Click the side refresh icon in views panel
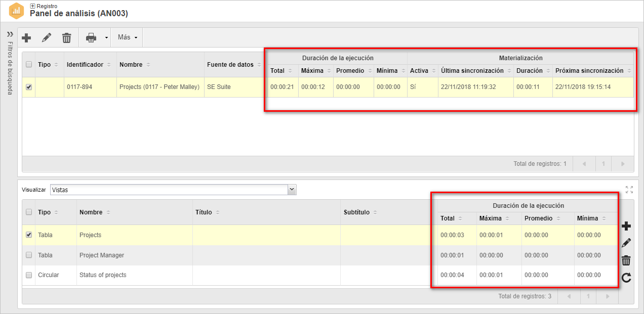Image resolution: width=644 pixels, height=314 pixels. pyautogui.click(x=626, y=278)
